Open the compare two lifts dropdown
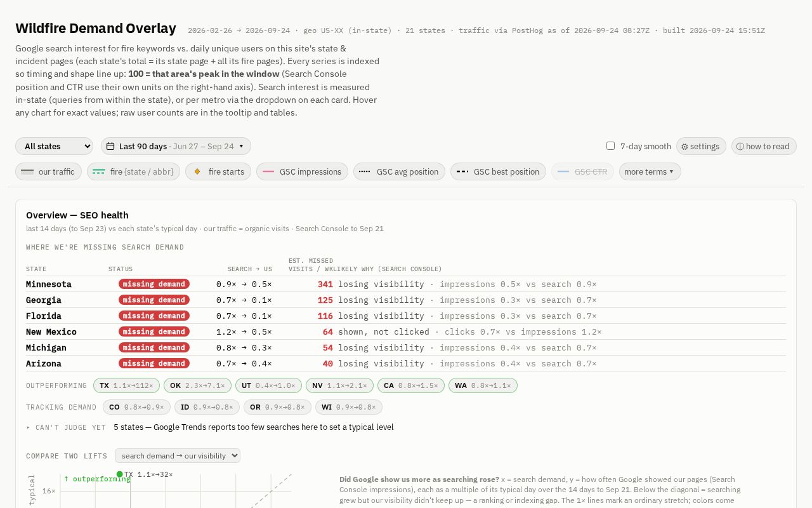The width and height of the screenshot is (812, 508). tap(178, 455)
